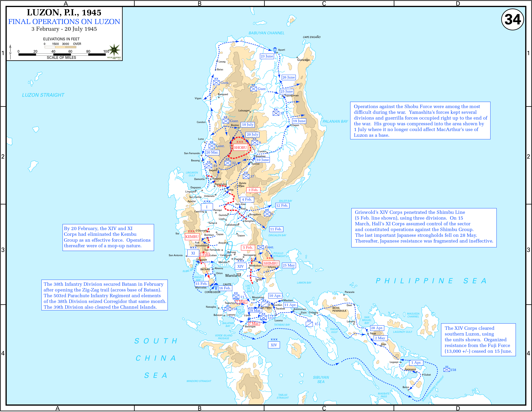Click the circled map number 34
Image resolution: width=532 pixels, height=412 pixels.
click(512, 20)
